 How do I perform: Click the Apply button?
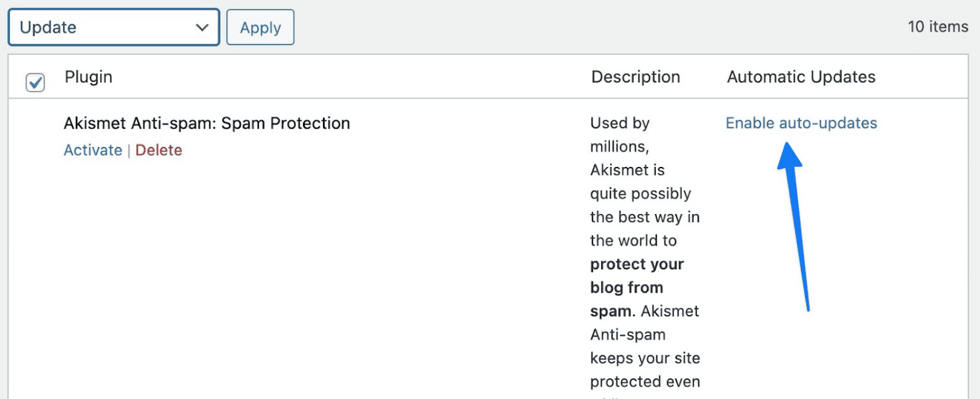[260, 27]
